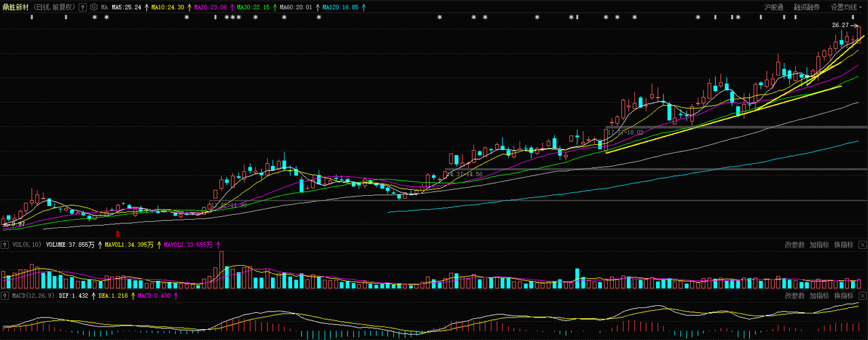Screen dimensions: 868x340
Task: Click the 14.37-14.56 gap price label
Action: tap(465, 175)
